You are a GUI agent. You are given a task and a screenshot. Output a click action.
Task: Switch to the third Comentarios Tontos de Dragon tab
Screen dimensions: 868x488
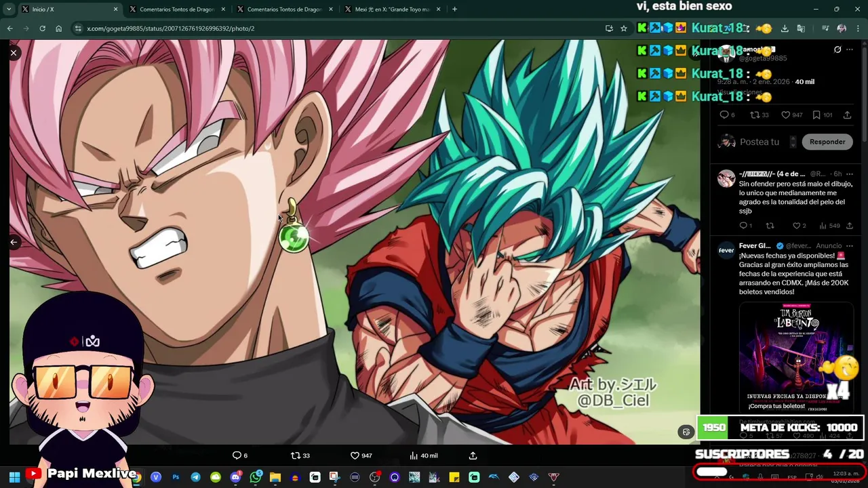(285, 9)
